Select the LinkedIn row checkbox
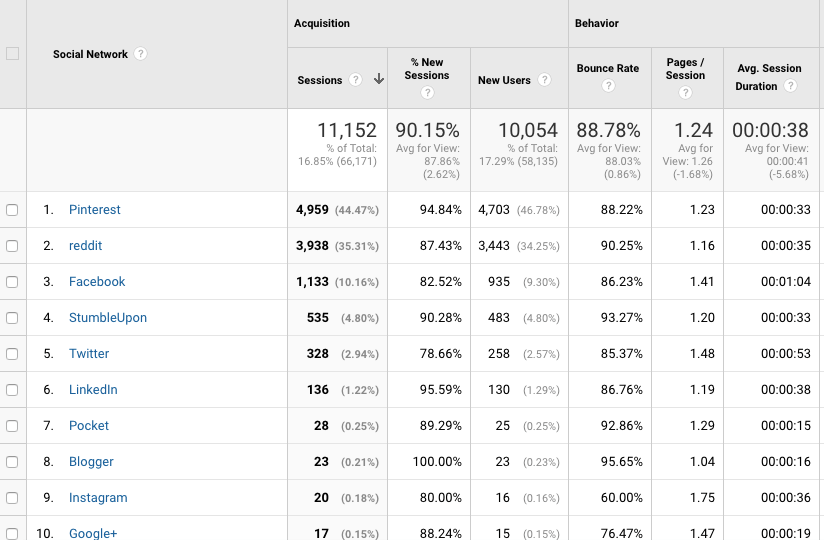Screen dimensions: 824x540 click(12, 390)
